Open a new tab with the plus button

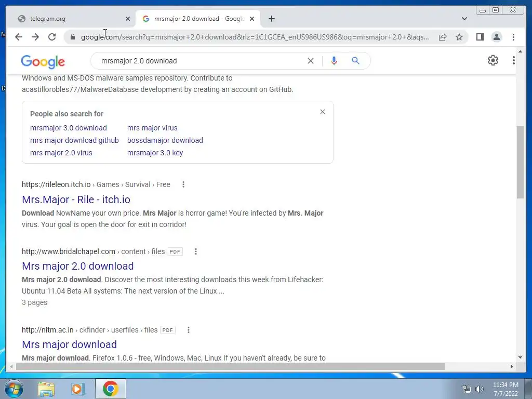271,19
